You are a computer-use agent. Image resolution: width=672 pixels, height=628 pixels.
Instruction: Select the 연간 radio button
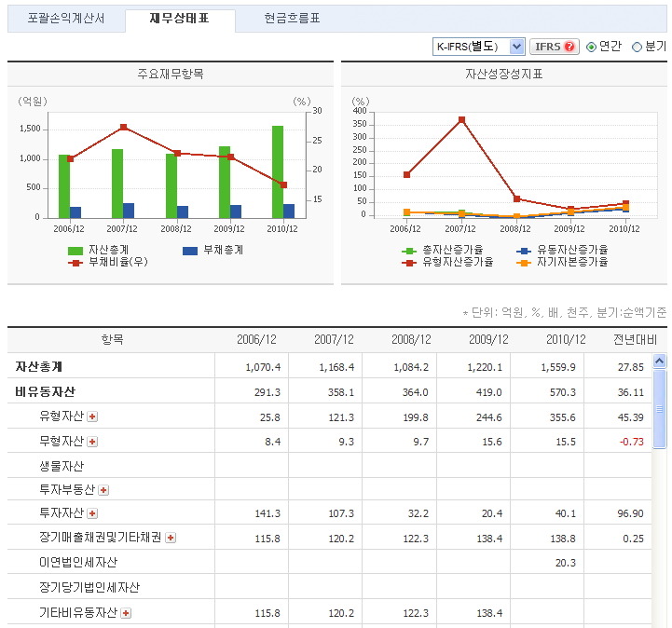click(x=591, y=47)
